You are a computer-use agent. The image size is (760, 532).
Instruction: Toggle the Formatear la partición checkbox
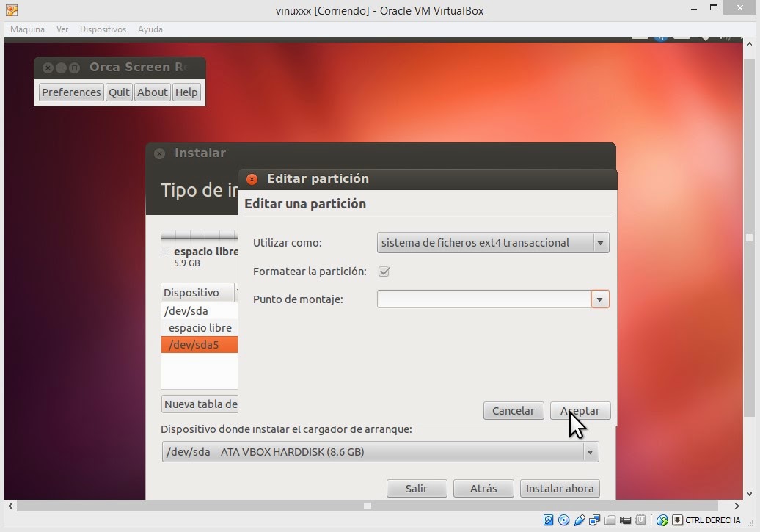point(384,272)
